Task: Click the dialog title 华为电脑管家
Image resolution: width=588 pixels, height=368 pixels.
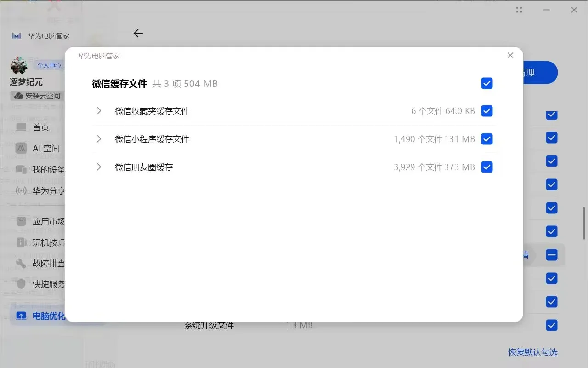Action: click(99, 56)
